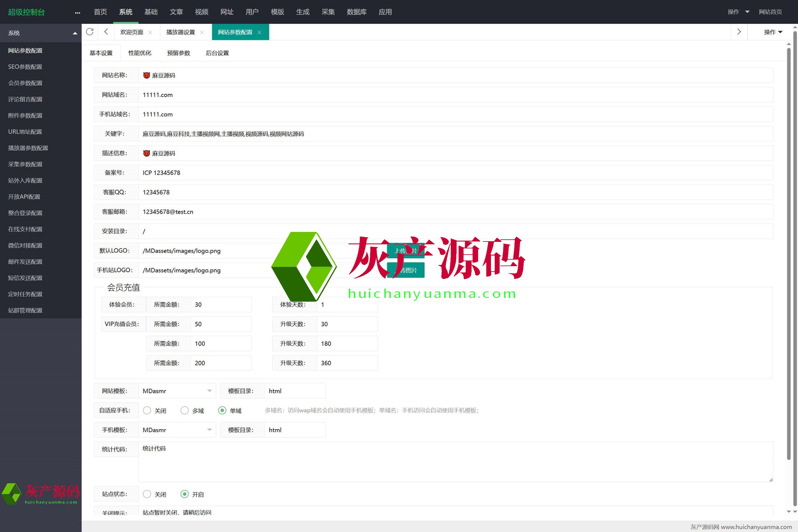This screenshot has width=798, height=532.
Task: Close the 网站参数配置 tab
Action: 260,33
